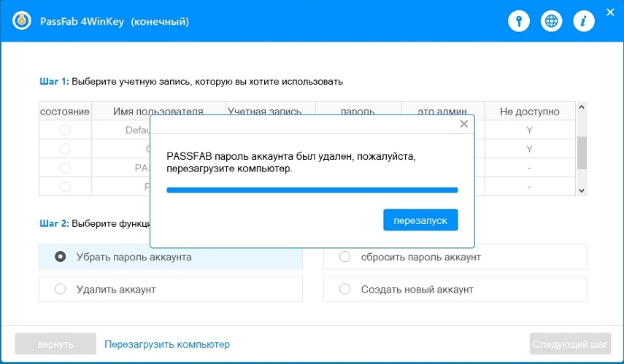Open the key registration icon

point(519,20)
